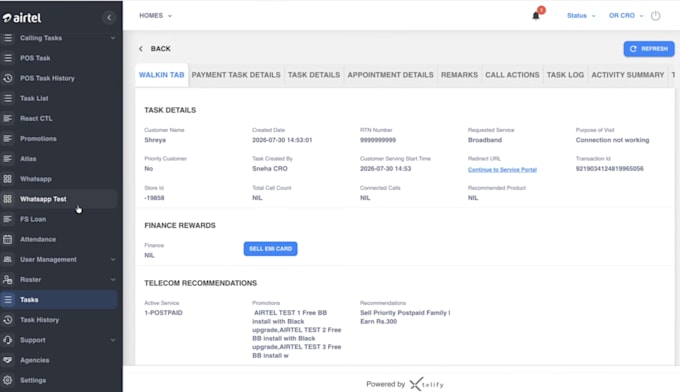Viewport: 680px width, 392px height.
Task: Select the customer name Shreya
Action: tap(155, 140)
